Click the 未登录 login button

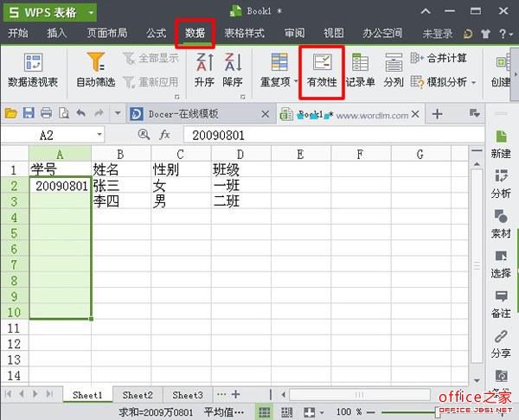click(x=437, y=34)
